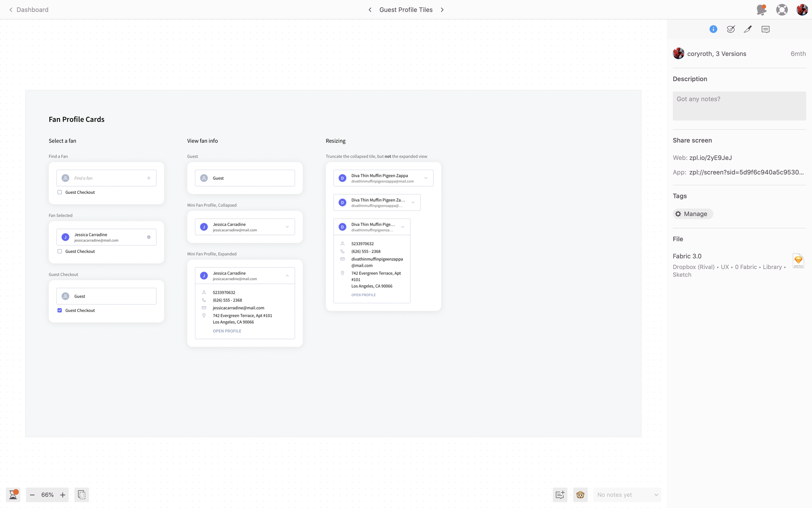Go to previous screen arrow
The width and height of the screenshot is (812, 508).
(x=370, y=10)
